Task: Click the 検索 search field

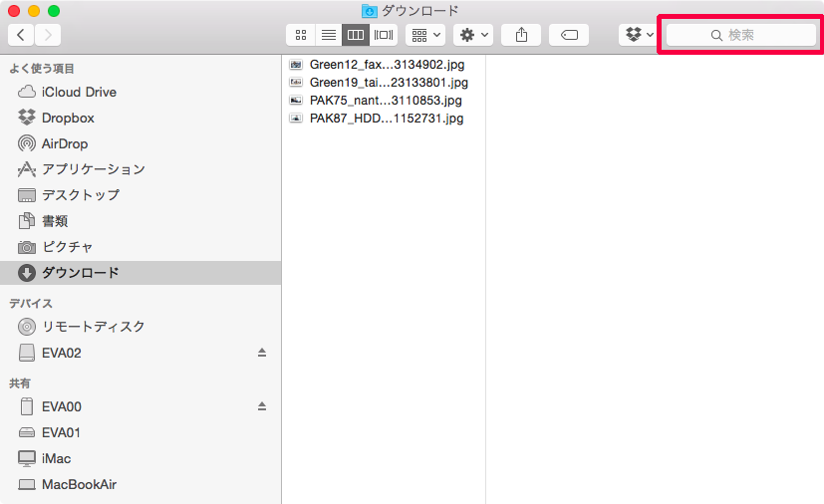Action: coord(741,35)
